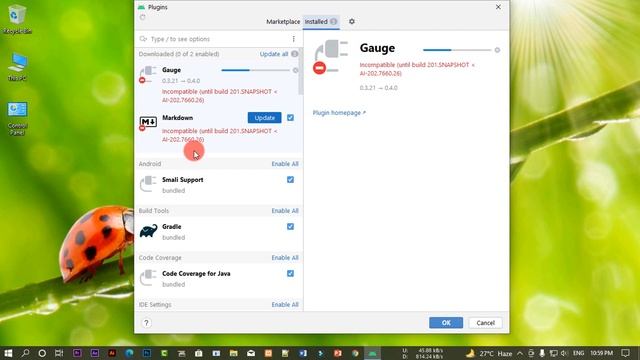Click the help question mark button
Viewport: 640px width, 360px height.
point(146,323)
